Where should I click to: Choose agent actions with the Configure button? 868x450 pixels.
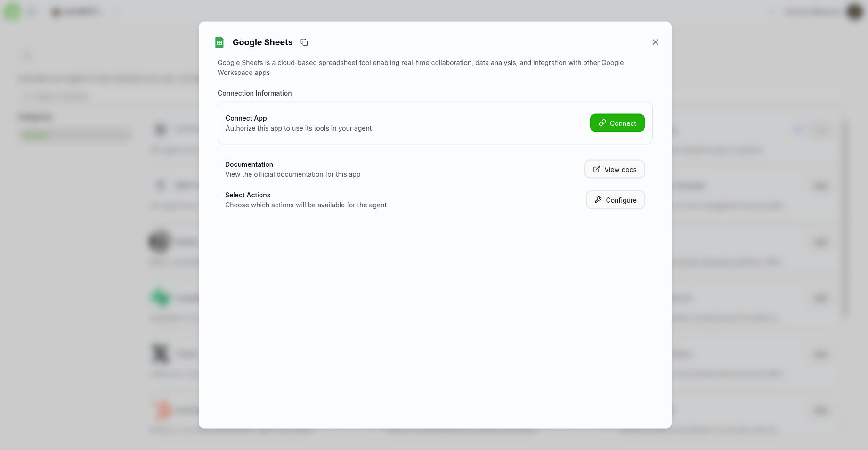(615, 199)
